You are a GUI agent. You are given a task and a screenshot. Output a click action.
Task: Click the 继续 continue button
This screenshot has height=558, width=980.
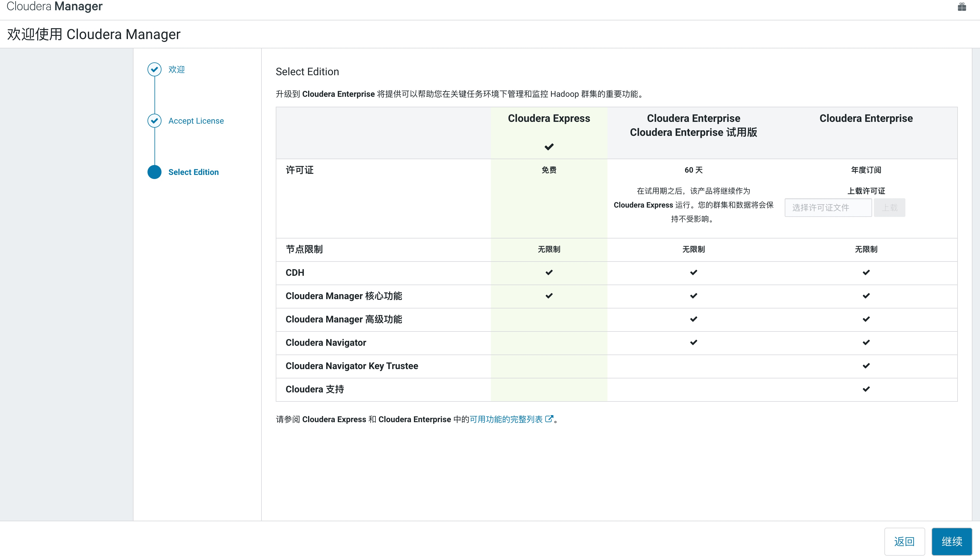(x=952, y=541)
